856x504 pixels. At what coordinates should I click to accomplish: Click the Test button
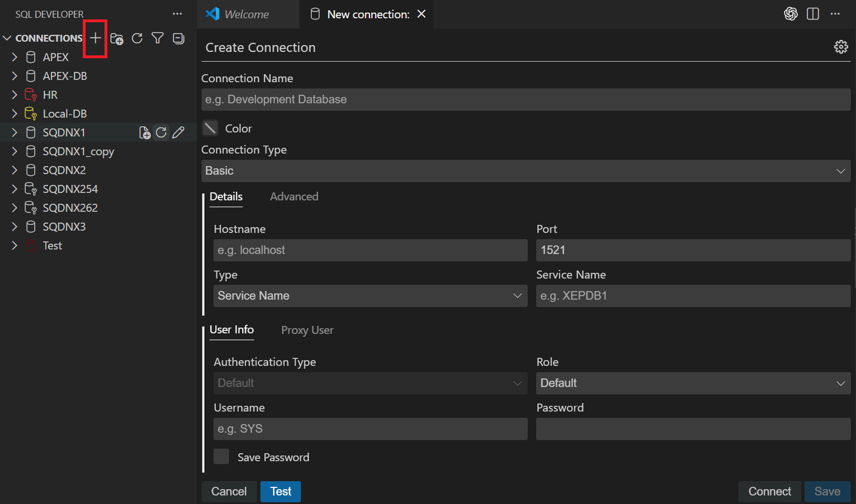[280, 491]
